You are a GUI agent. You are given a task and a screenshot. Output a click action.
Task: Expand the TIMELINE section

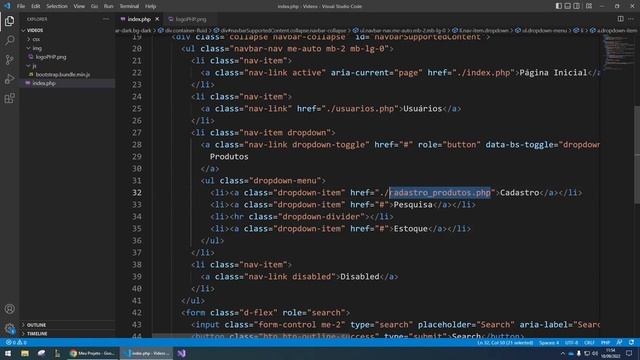(37, 333)
